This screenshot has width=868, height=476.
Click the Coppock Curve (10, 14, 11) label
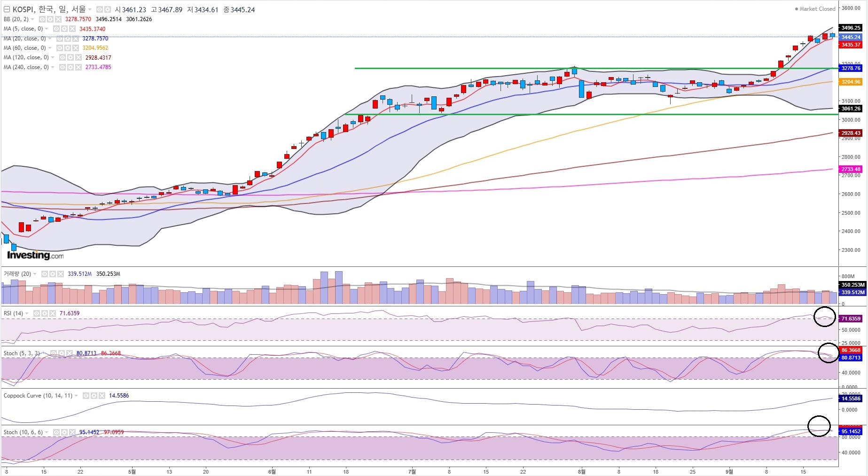coord(38,396)
